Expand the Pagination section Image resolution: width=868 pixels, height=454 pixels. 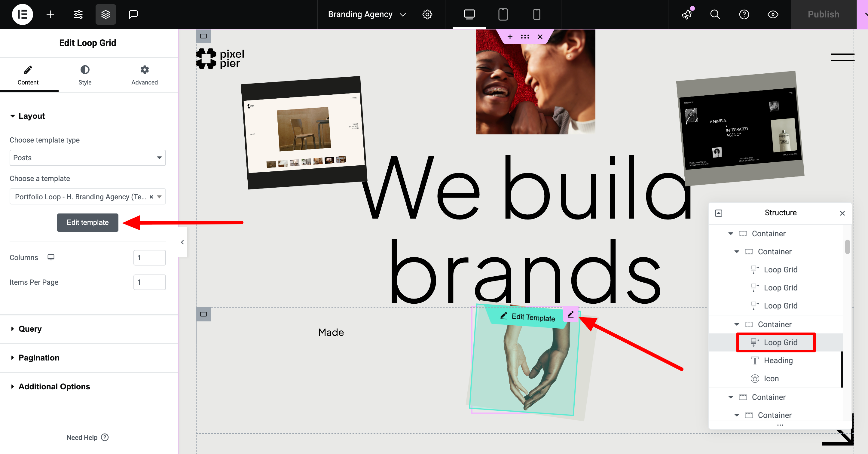pos(39,357)
